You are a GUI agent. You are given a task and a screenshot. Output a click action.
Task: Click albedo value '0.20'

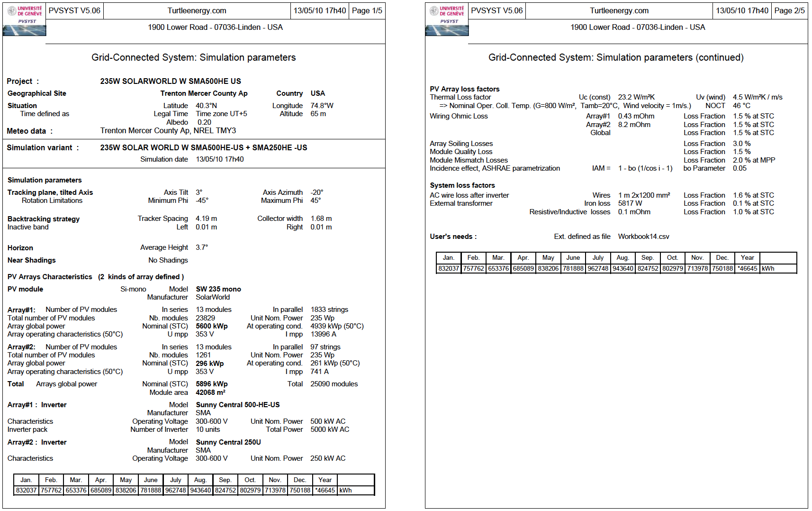point(204,122)
